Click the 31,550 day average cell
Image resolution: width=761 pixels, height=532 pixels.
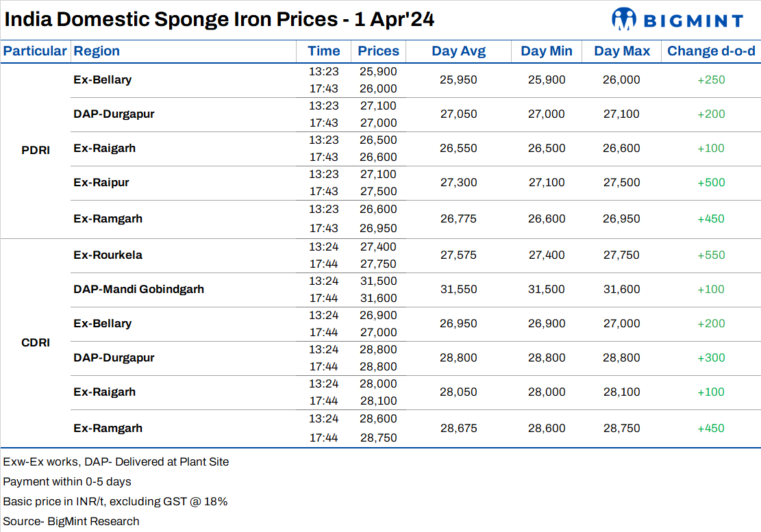tap(458, 289)
